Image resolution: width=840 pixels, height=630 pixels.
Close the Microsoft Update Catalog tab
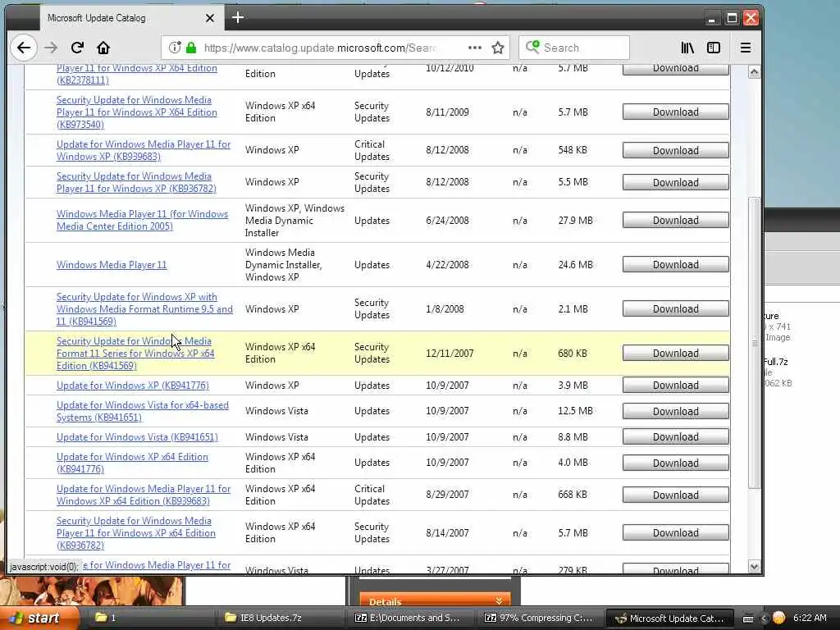point(210,18)
